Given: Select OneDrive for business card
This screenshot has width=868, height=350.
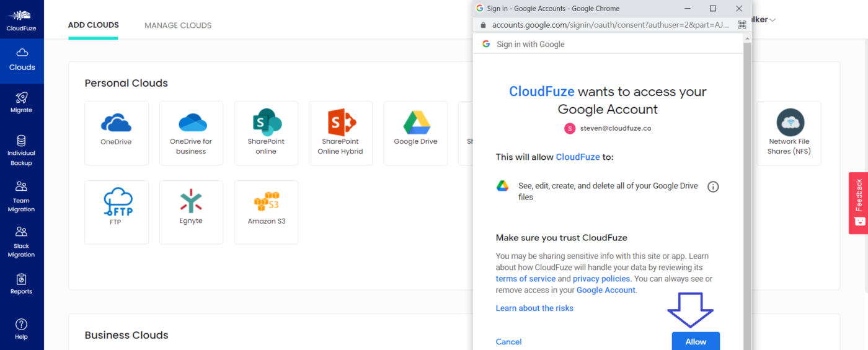Looking at the screenshot, I should [x=191, y=133].
